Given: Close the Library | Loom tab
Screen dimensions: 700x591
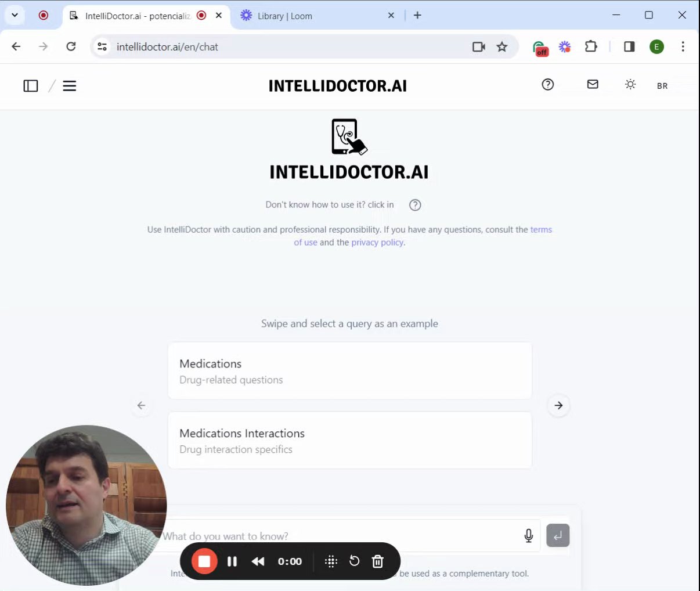Looking at the screenshot, I should [x=391, y=15].
